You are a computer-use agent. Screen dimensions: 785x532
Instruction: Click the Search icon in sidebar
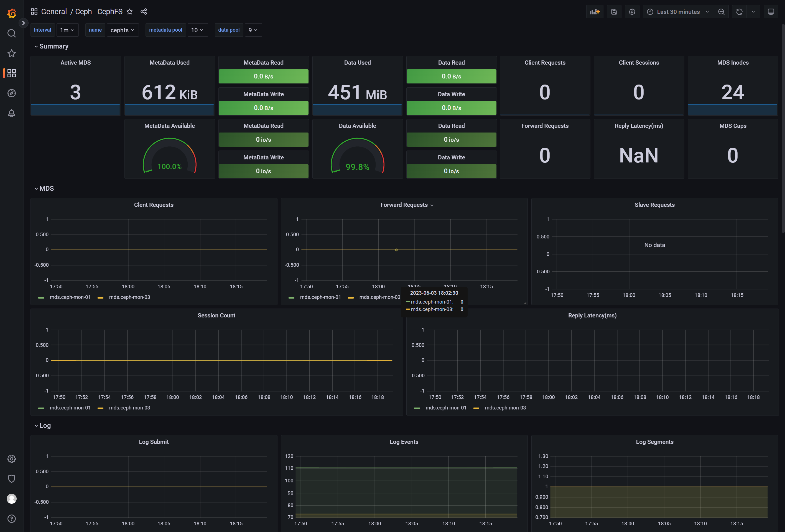point(11,33)
